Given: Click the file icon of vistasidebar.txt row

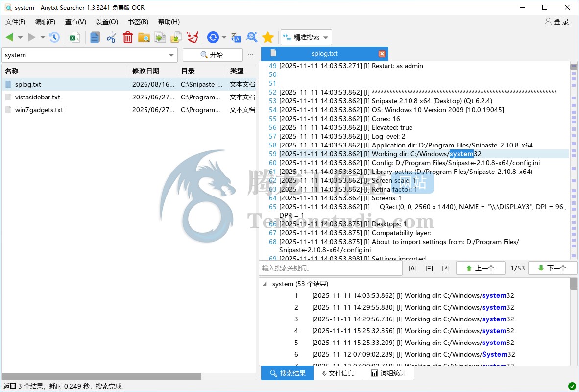Looking at the screenshot, I should click(8, 97).
